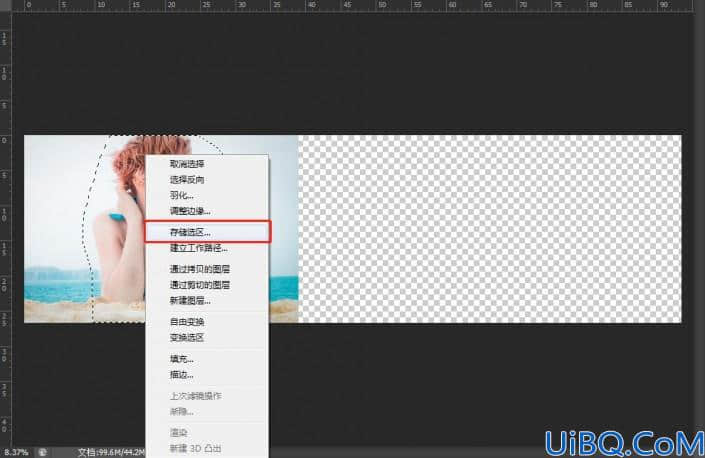The image size is (705, 458).
Task: Select 存储选区... to save the selection
Action: coord(207,232)
